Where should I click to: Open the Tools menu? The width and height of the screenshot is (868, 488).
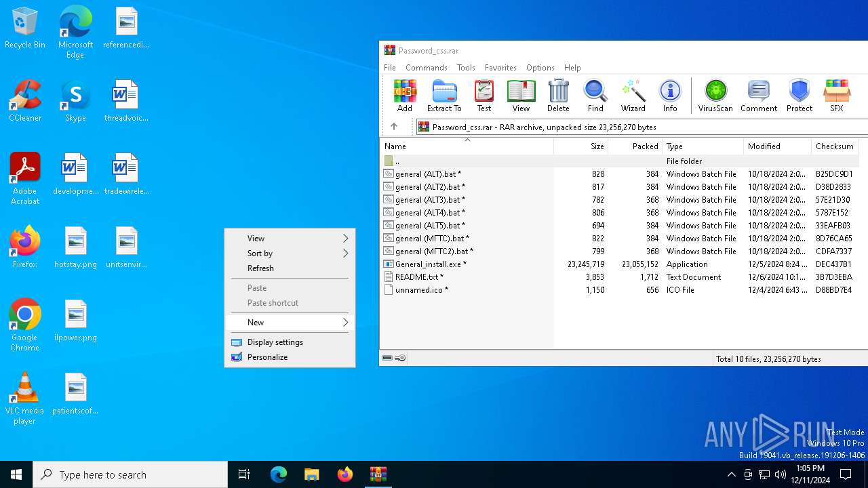[466, 68]
